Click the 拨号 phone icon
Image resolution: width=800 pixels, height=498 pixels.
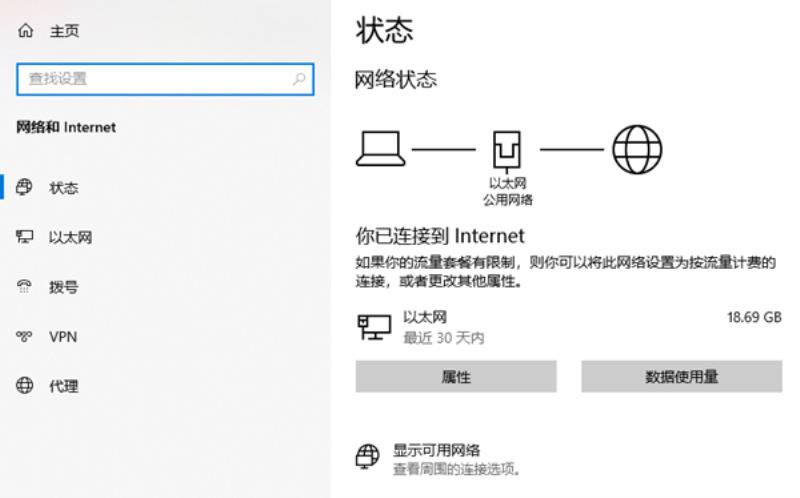[x=24, y=286]
